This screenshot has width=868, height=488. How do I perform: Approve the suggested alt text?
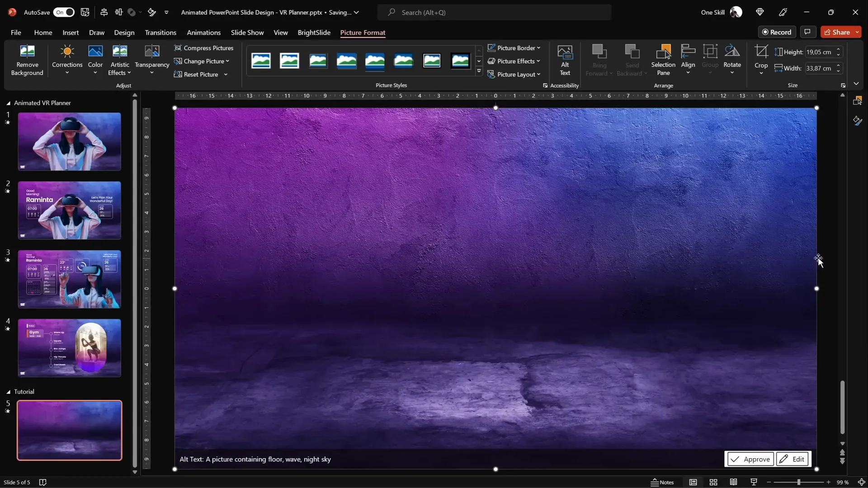(x=750, y=459)
